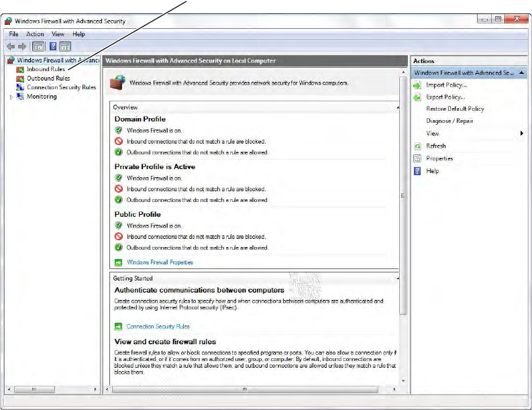The width and height of the screenshot is (532, 410).
Task: Click Properties in the Actions pane
Action: point(439,158)
